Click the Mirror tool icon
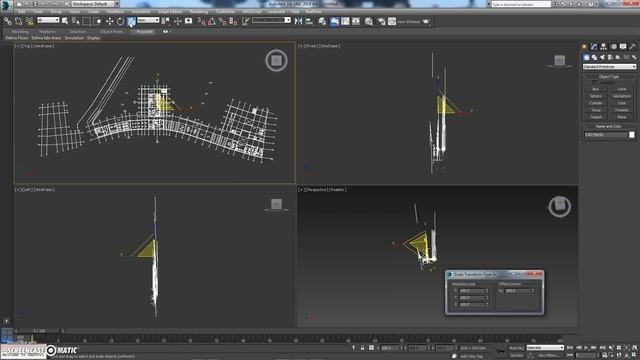Viewport: 640px width, 360px height. point(298,21)
